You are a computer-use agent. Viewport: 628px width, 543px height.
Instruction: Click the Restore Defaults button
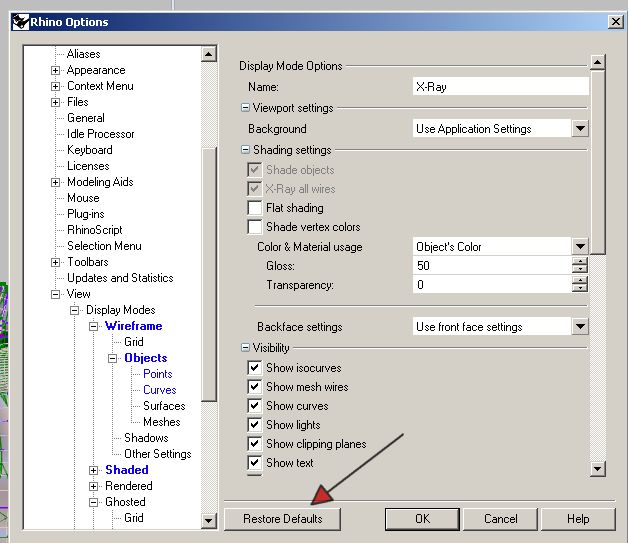pyautogui.click(x=282, y=519)
